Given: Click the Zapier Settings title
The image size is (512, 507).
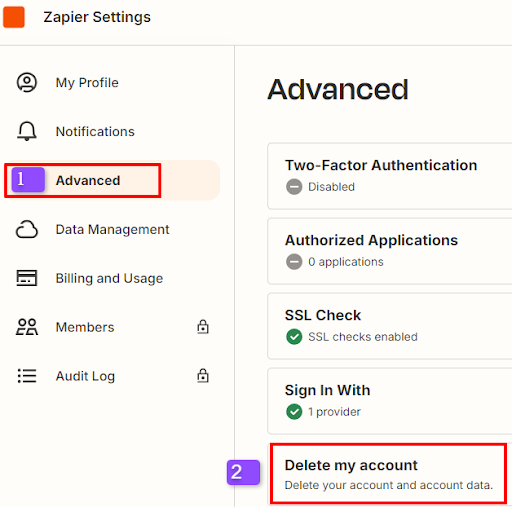Looking at the screenshot, I should (97, 17).
